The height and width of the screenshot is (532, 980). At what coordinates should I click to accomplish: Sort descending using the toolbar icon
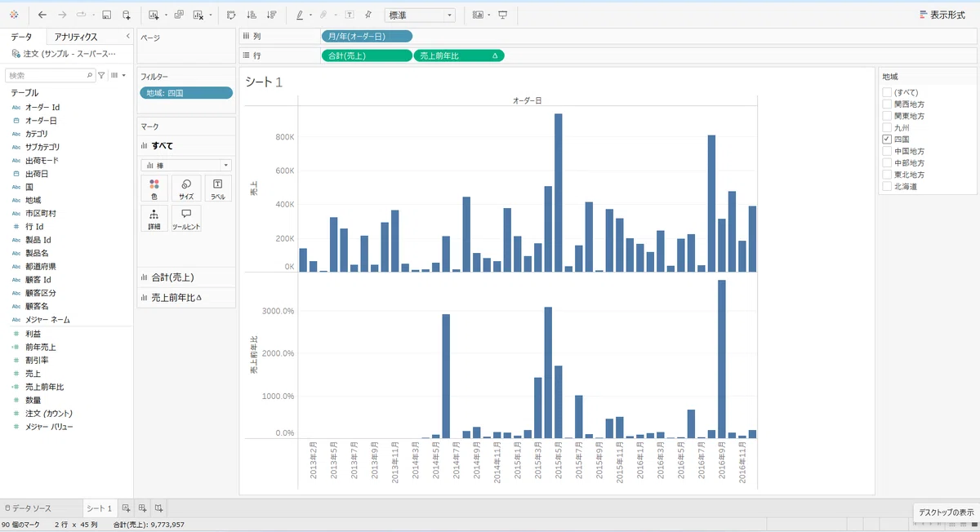pyautogui.click(x=272, y=15)
